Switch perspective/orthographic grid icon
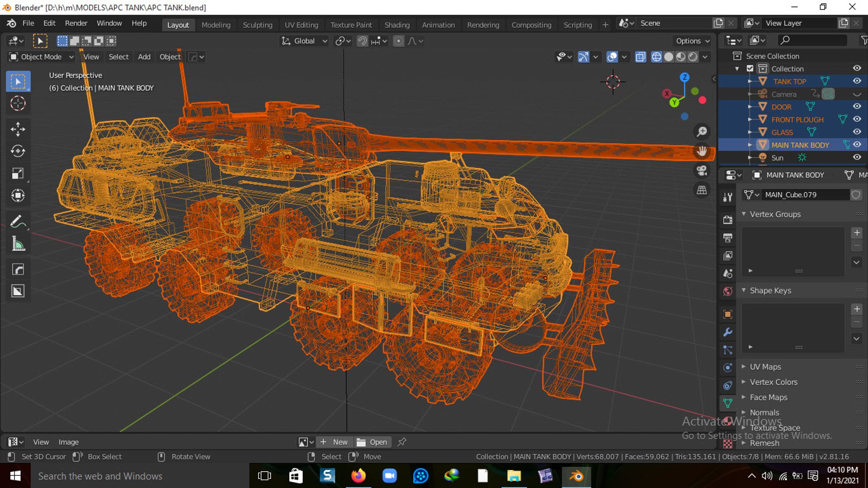The image size is (868, 488). click(x=702, y=190)
